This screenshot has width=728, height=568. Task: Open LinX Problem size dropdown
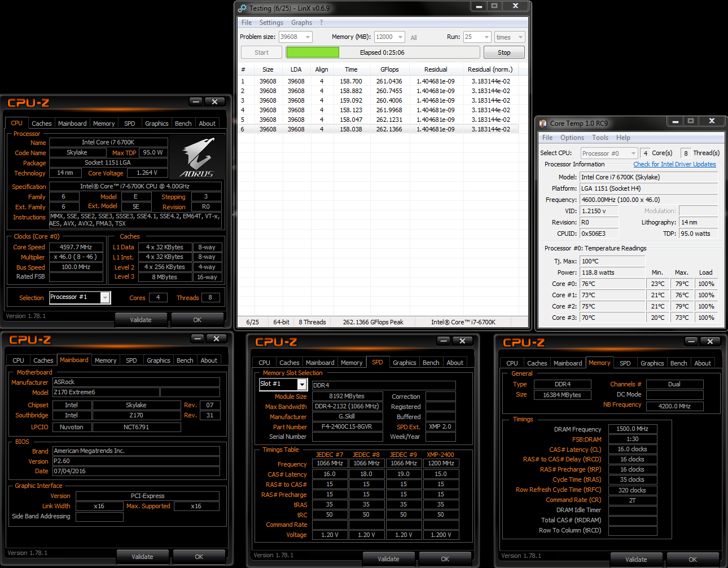pyautogui.click(x=308, y=37)
